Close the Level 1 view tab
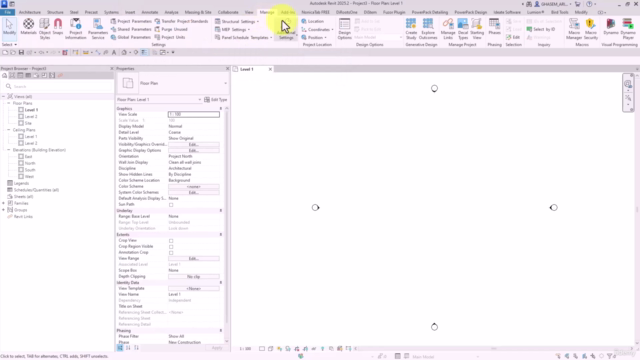 point(270,69)
